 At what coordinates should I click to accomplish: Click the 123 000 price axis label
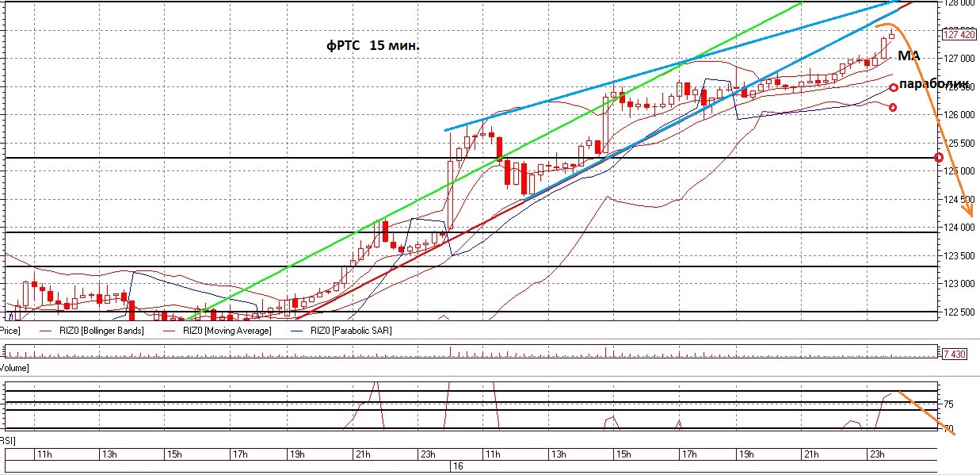(959, 284)
